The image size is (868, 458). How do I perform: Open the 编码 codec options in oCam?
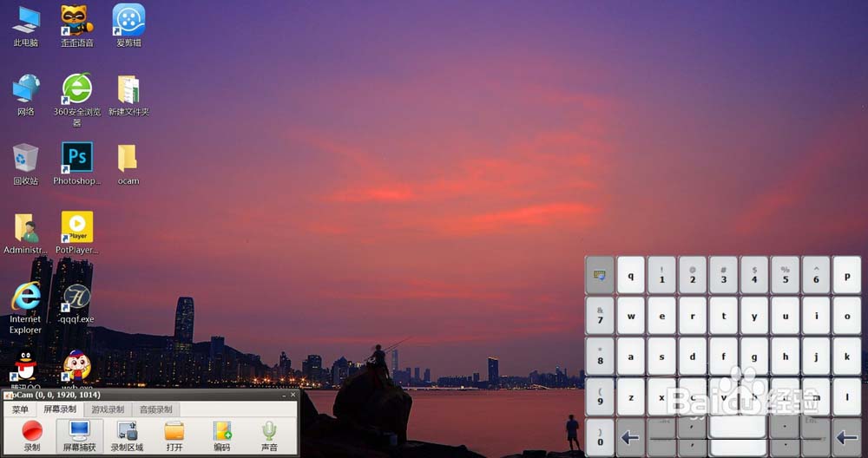click(x=222, y=435)
